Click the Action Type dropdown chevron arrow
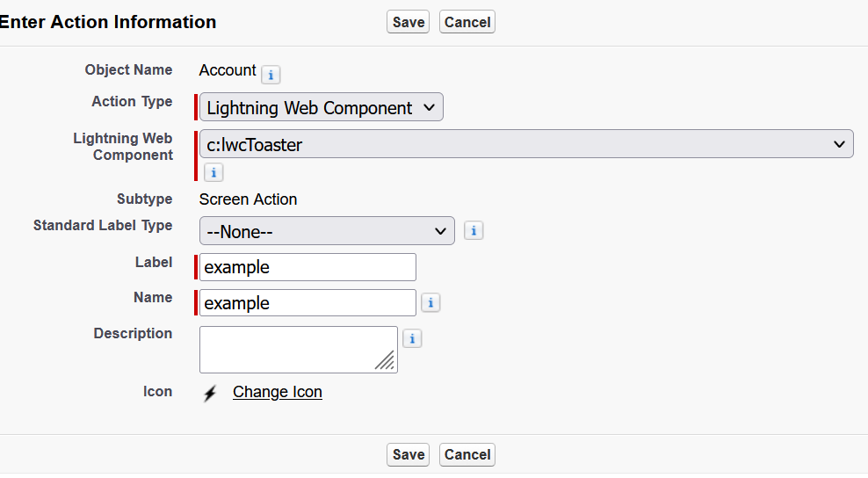 pos(430,107)
